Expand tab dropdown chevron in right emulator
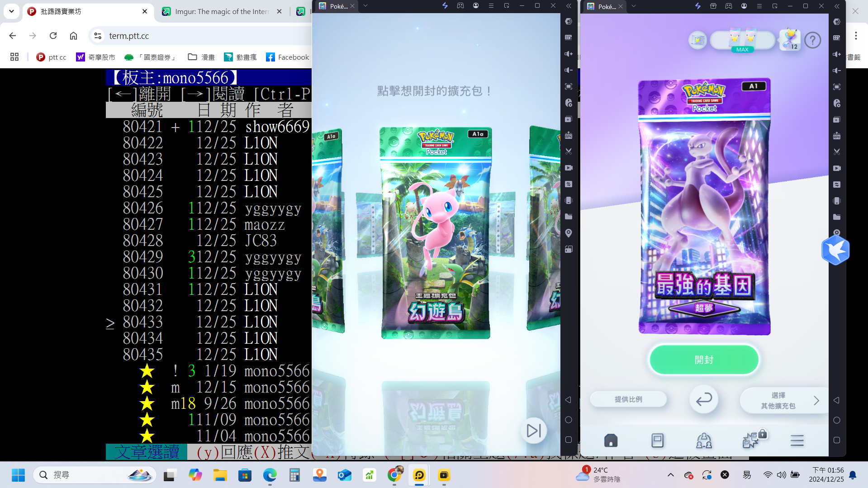868x488 pixels. 634,6
